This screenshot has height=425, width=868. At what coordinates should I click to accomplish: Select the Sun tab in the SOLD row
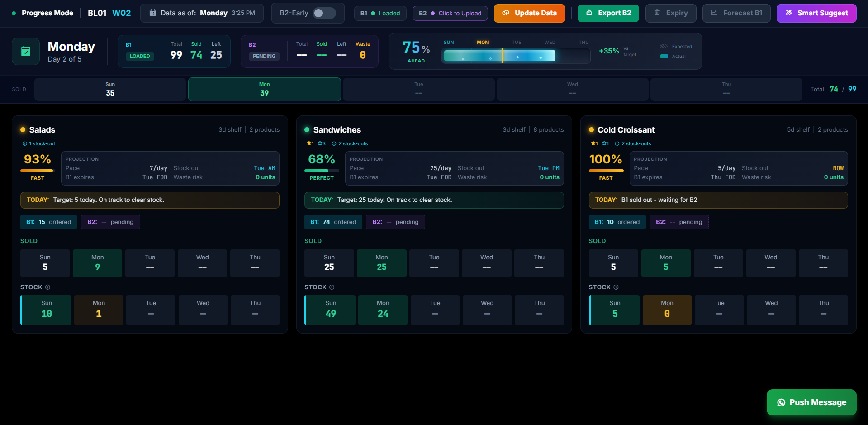pyautogui.click(x=110, y=89)
